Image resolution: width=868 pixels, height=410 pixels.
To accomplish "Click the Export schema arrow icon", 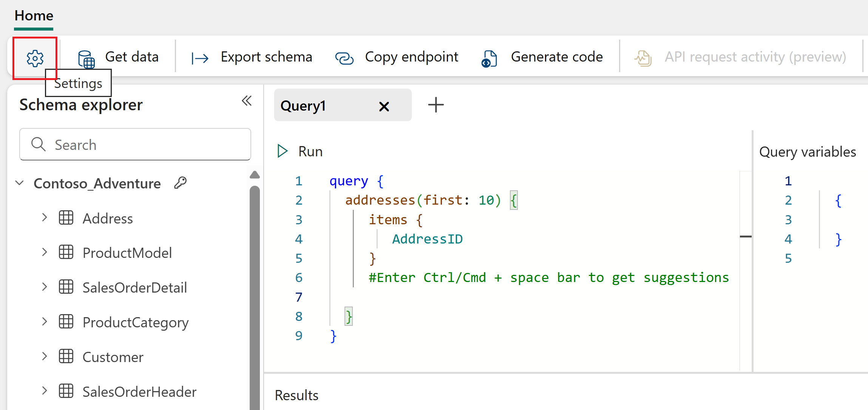I will pyautogui.click(x=200, y=58).
